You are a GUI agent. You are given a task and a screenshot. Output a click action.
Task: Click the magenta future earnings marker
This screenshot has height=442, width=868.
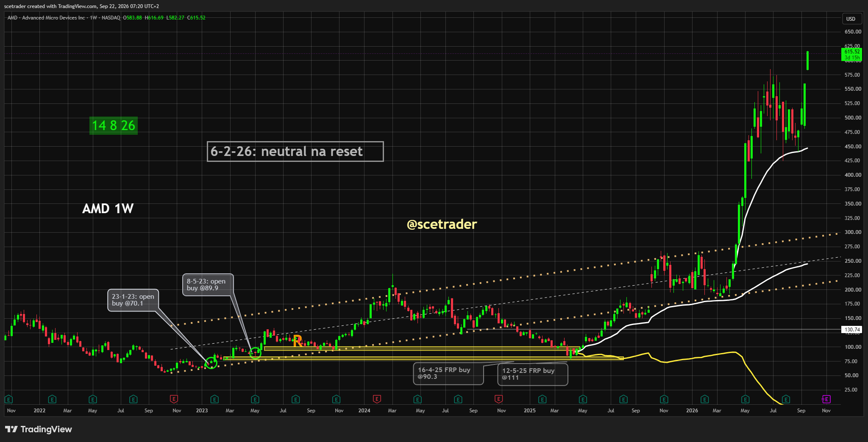826,399
